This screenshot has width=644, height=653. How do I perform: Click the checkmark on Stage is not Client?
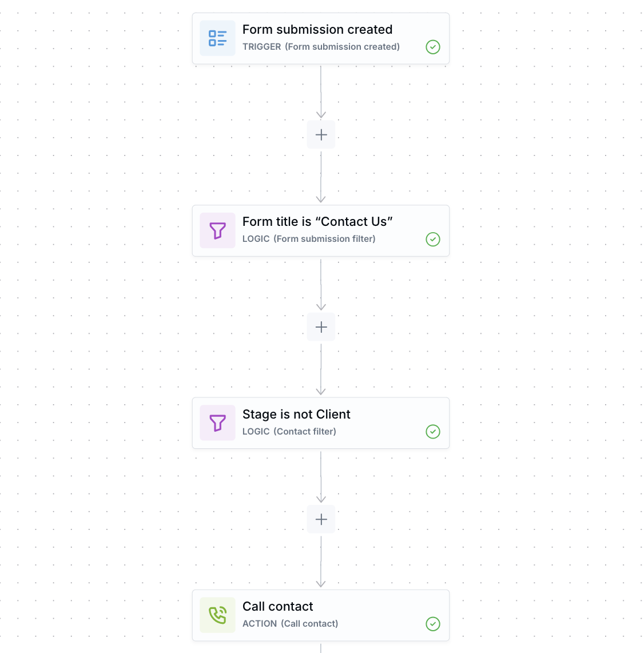[433, 432]
